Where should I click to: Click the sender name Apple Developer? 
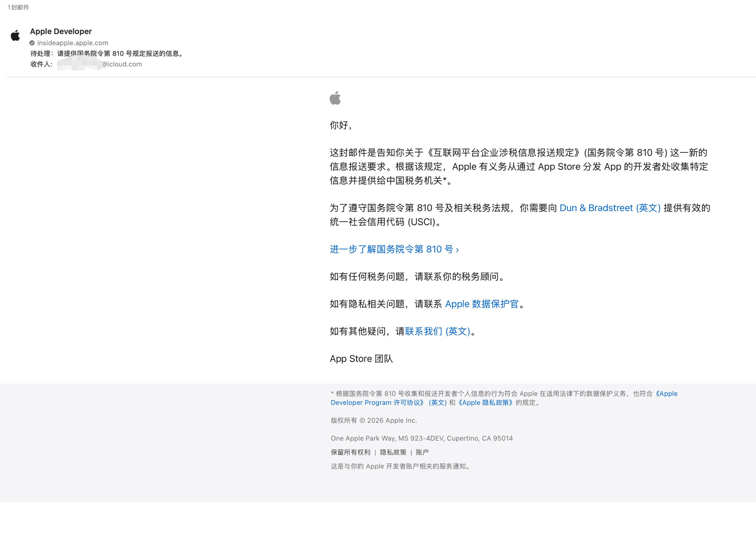[61, 31]
